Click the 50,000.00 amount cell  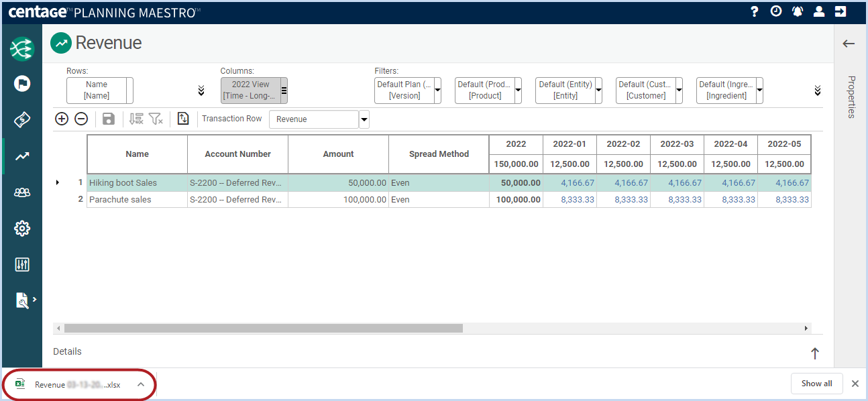coord(339,182)
